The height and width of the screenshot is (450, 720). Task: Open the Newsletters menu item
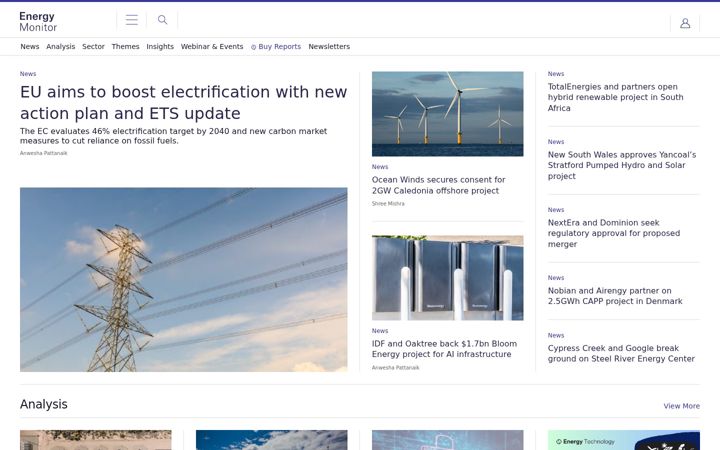coord(329,46)
